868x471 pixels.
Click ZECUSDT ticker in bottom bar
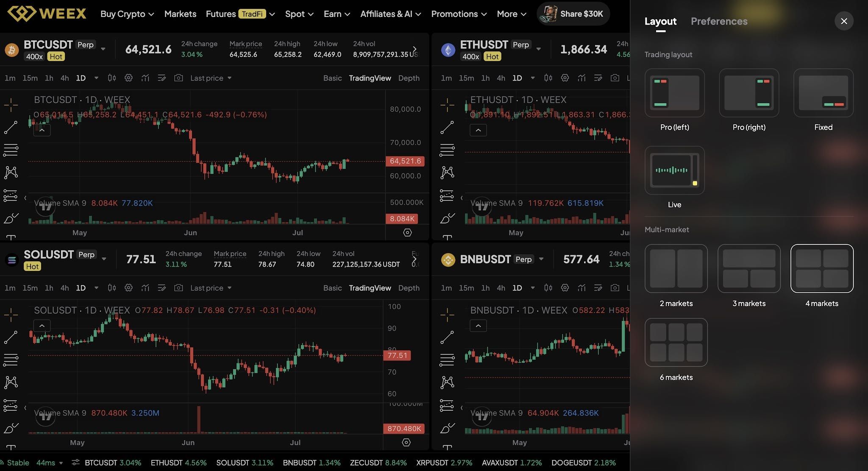[378, 463]
